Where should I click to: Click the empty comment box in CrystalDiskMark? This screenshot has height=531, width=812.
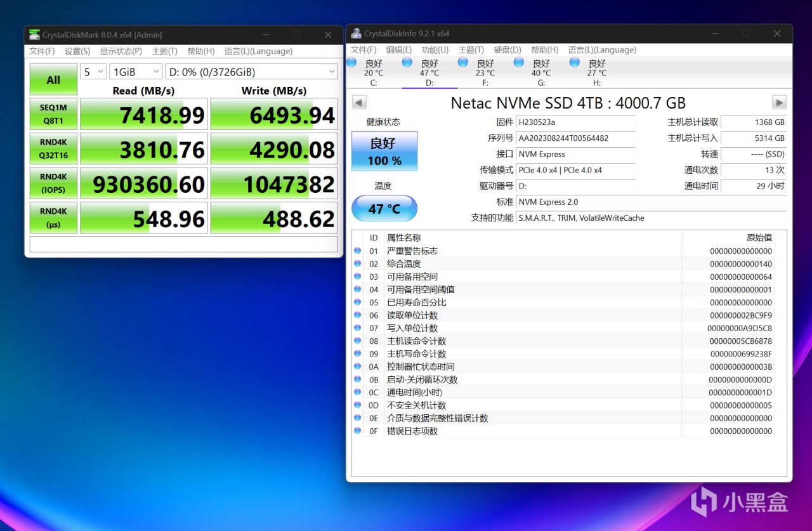pos(184,244)
